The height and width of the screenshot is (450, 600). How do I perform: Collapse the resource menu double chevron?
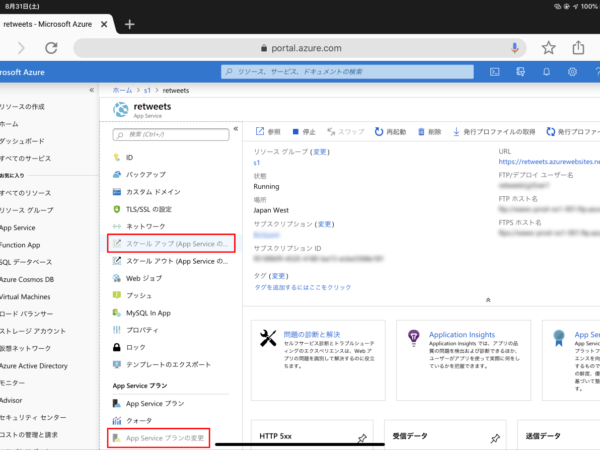click(x=236, y=129)
